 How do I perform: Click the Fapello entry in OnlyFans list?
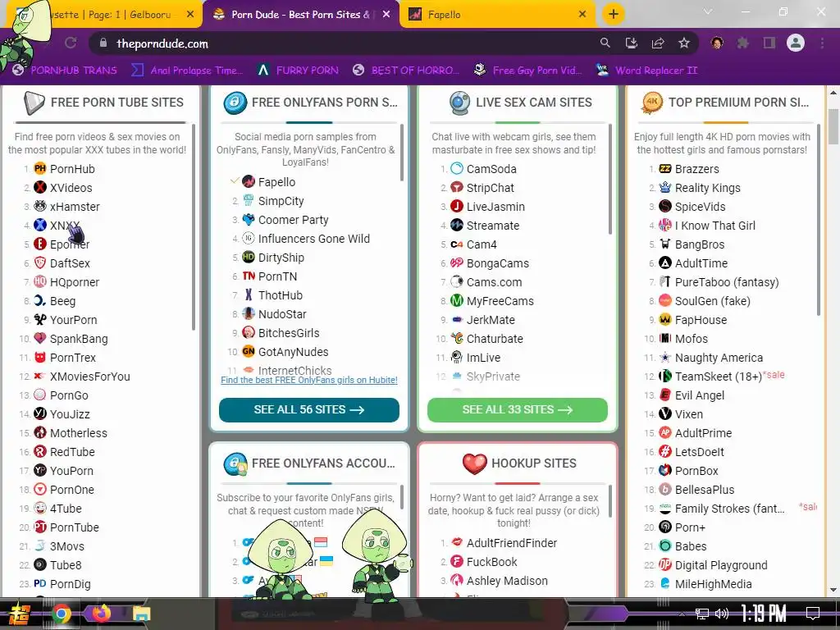(x=276, y=182)
